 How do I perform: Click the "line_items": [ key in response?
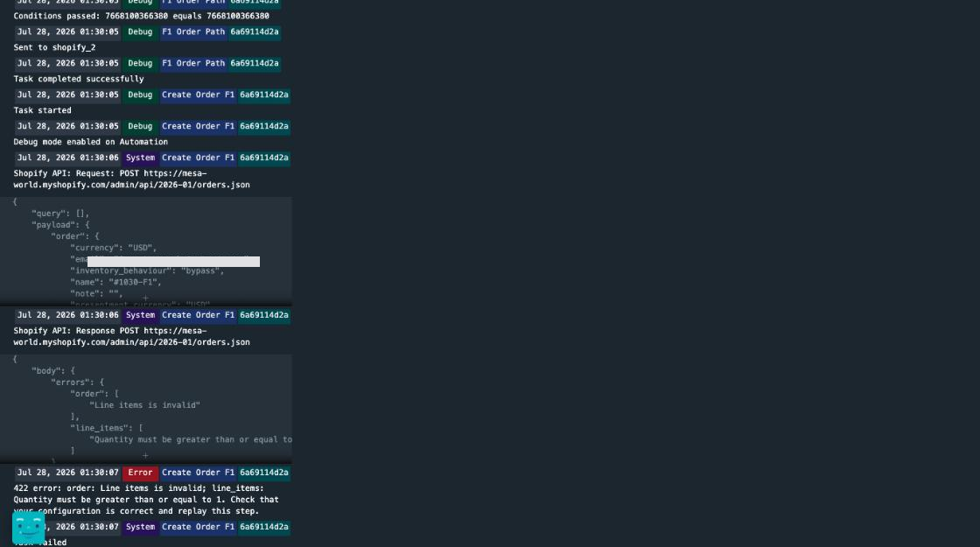[x=106, y=428]
